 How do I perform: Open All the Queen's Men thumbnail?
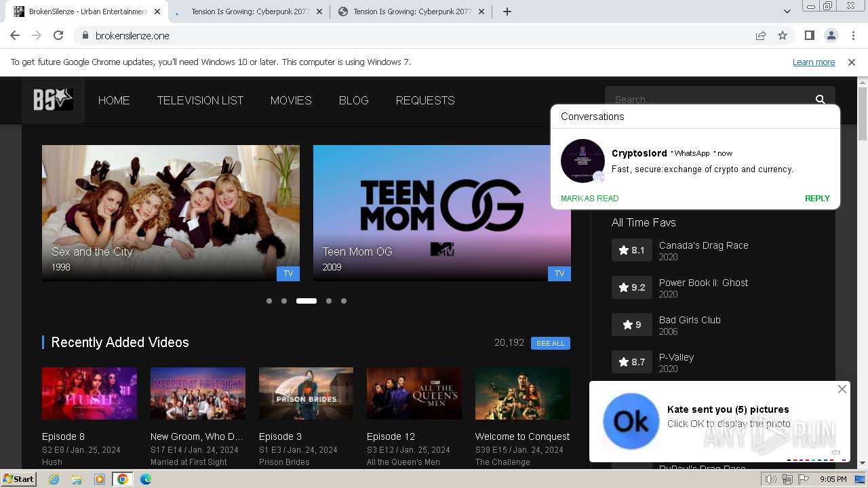point(414,394)
